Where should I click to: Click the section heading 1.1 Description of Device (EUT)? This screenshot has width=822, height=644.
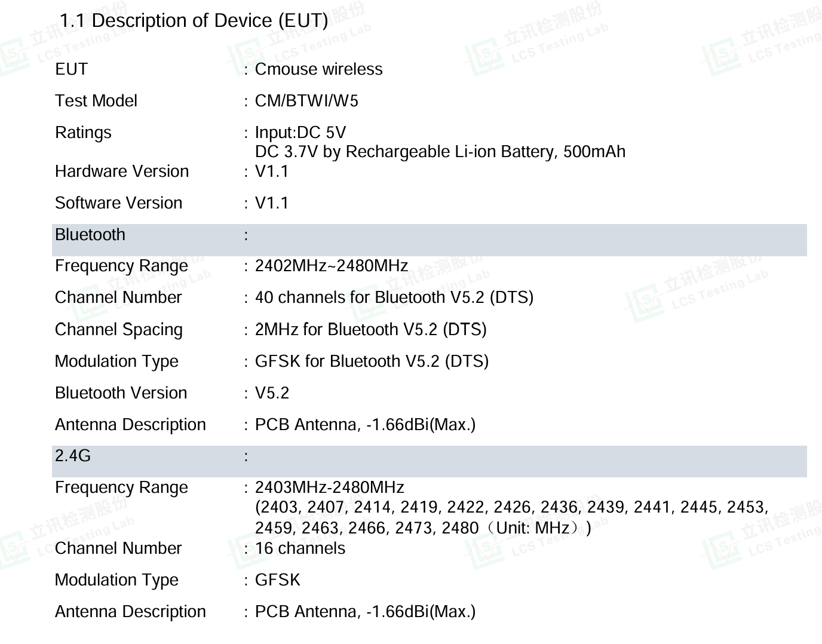[194, 21]
